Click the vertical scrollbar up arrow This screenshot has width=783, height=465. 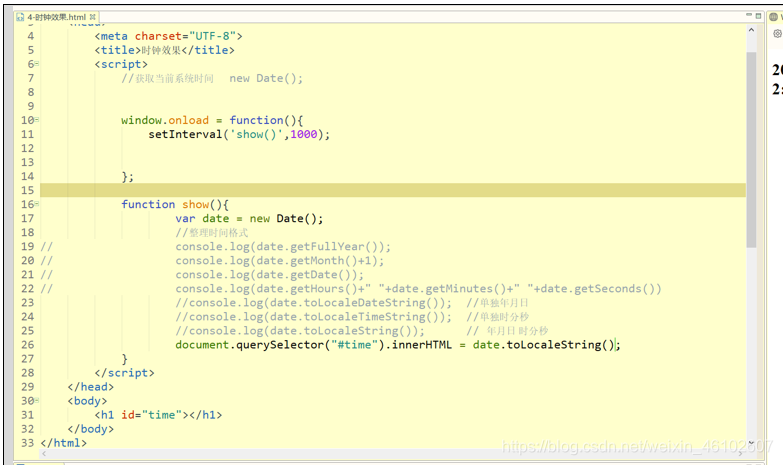coord(752,30)
